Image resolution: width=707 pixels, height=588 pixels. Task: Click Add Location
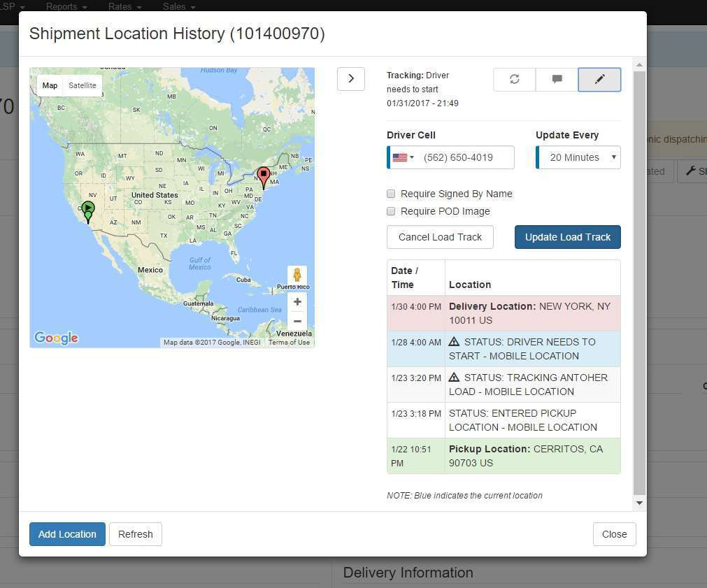point(67,533)
